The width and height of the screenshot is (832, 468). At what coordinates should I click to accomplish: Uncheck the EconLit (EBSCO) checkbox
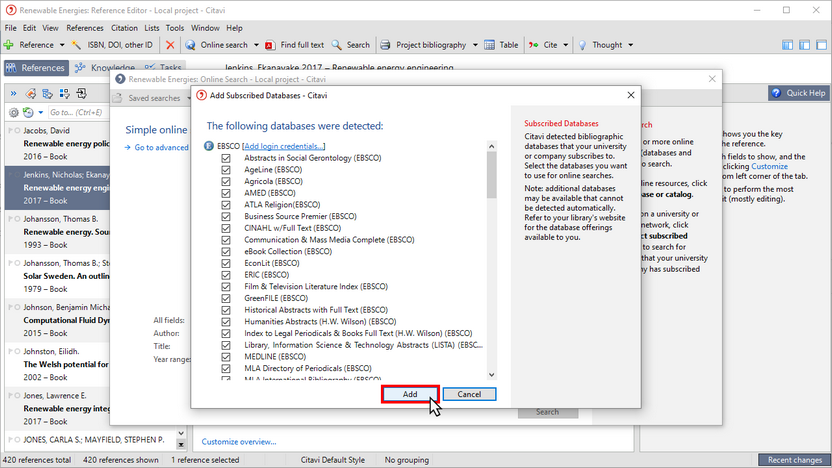click(226, 263)
